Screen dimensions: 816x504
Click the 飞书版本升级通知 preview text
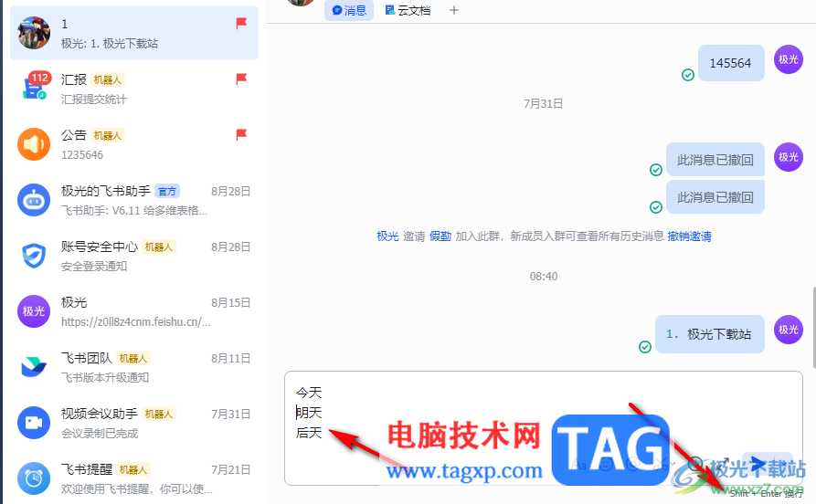(x=104, y=377)
